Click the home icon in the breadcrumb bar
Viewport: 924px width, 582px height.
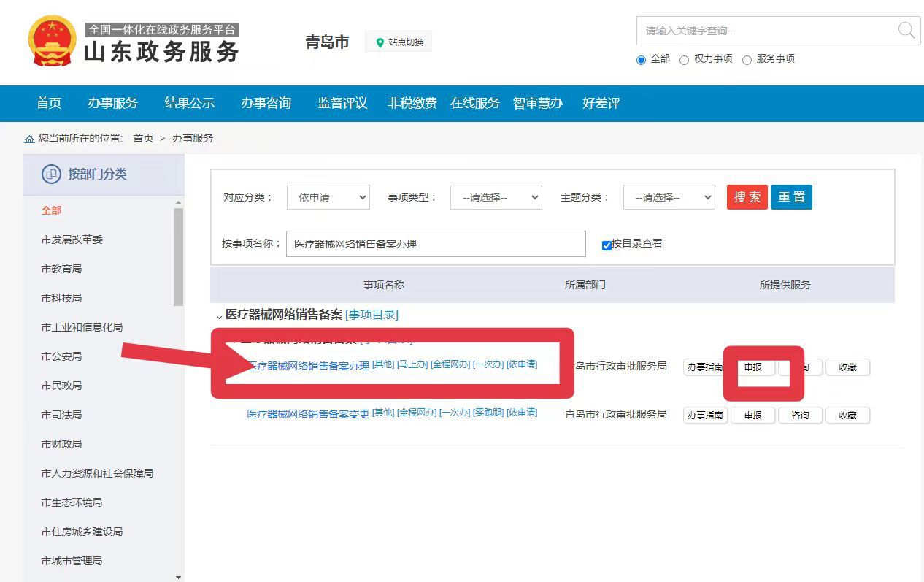click(x=29, y=138)
